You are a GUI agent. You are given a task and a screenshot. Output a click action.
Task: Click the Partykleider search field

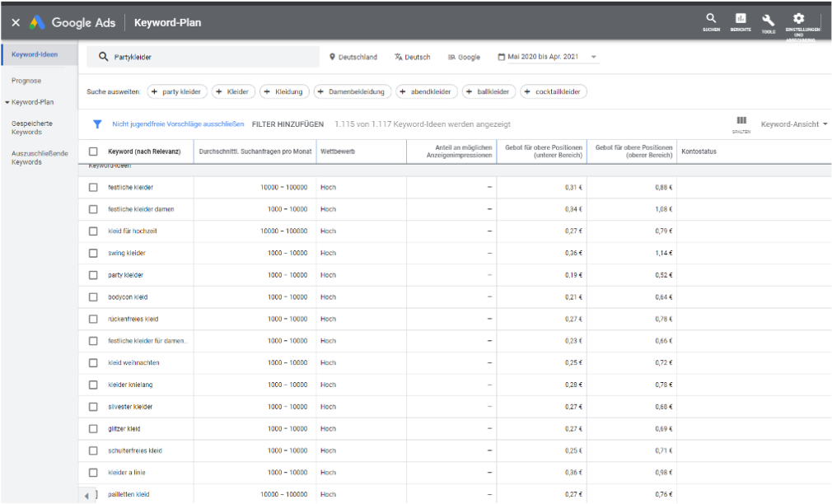203,57
